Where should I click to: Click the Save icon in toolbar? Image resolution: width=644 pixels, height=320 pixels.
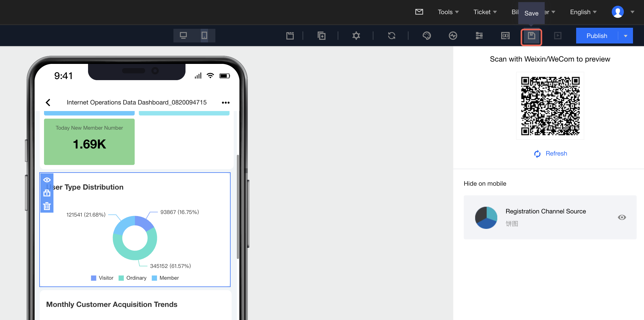coord(531,36)
